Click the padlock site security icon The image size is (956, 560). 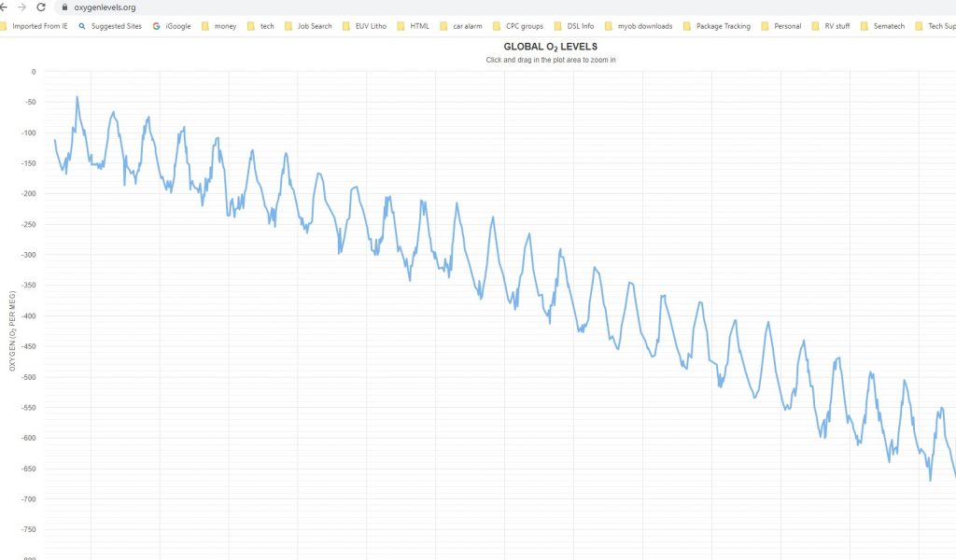click(x=64, y=7)
